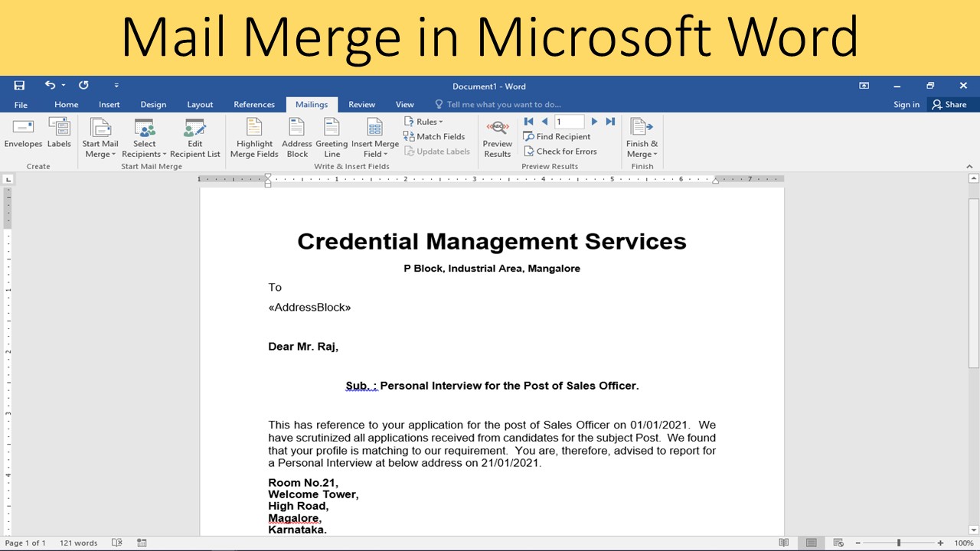The width and height of the screenshot is (980, 551).
Task: Open the Design ribbon tab
Action: click(153, 104)
